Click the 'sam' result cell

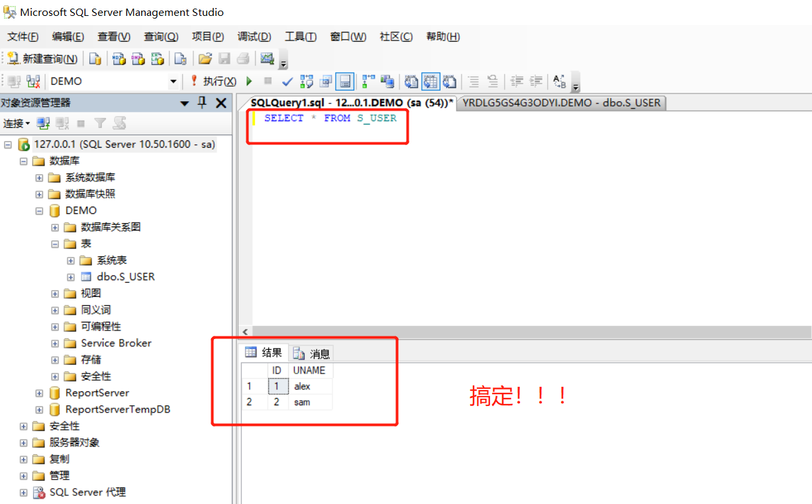[309, 402]
